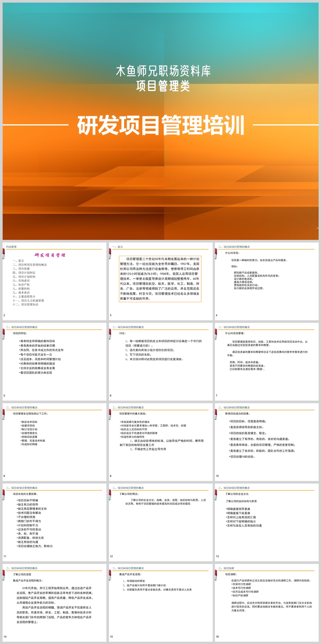The image size is (321, 644).
Task: Click the orange-bordered text box in 前言 slide
Action: [x=160, y=279]
